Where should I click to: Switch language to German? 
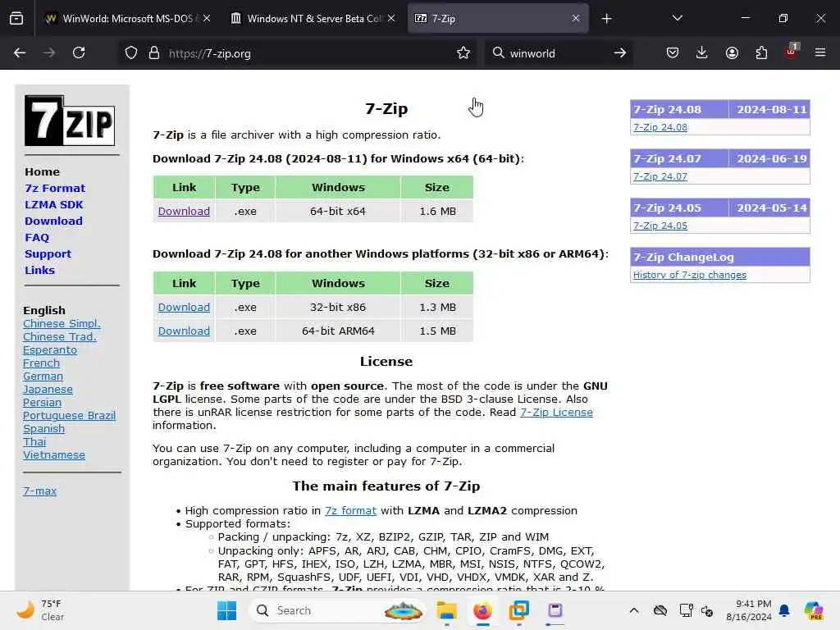pyautogui.click(x=43, y=377)
